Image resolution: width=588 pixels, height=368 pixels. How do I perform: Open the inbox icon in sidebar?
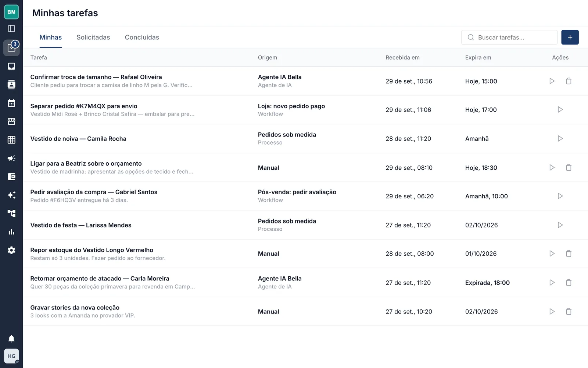coord(11,66)
